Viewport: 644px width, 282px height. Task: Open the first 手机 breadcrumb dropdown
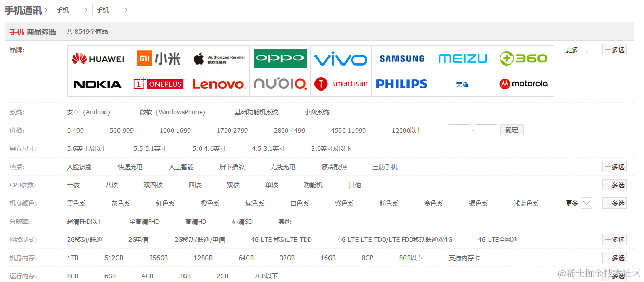click(67, 10)
